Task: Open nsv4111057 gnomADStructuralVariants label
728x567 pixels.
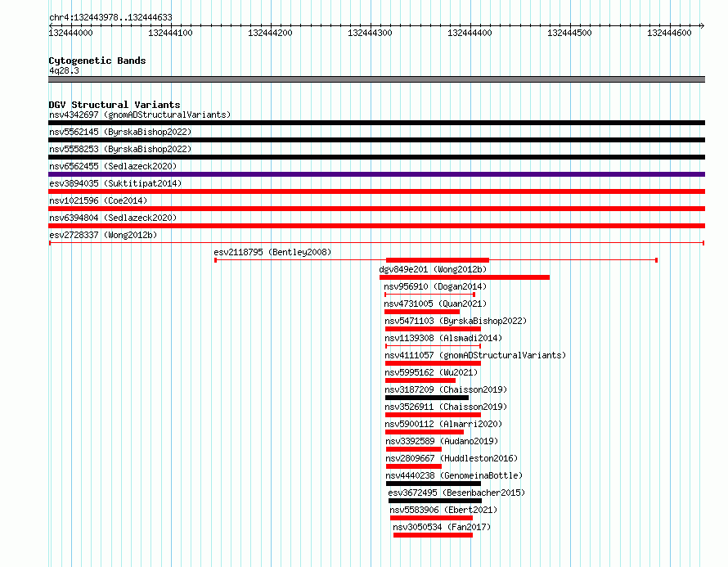Action: (475, 355)
